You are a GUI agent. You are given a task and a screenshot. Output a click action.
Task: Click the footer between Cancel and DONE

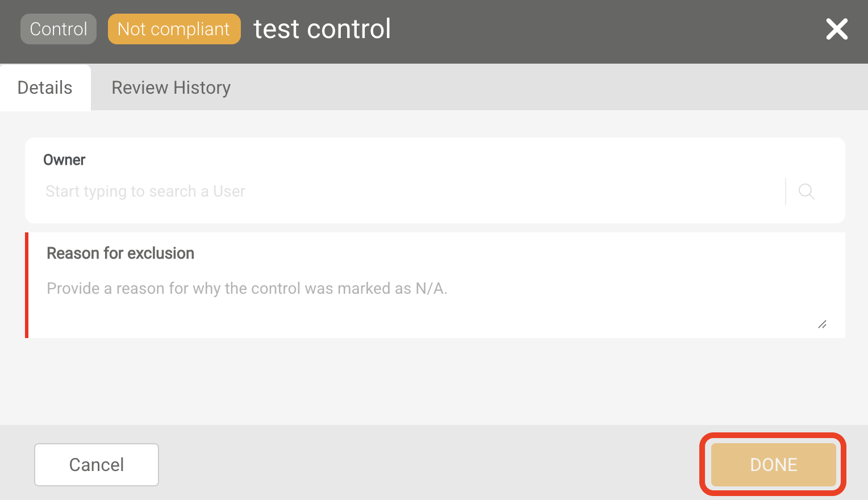click(426, 464)
